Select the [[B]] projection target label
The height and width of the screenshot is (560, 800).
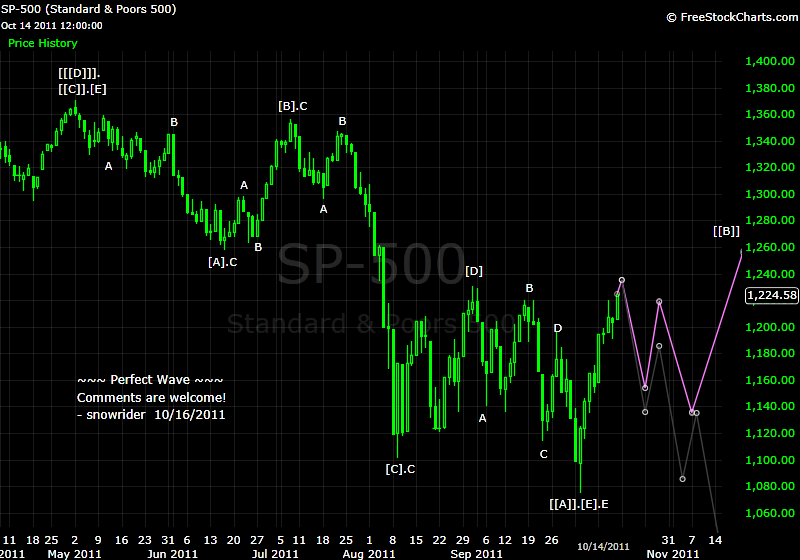(x=726, y=231)
